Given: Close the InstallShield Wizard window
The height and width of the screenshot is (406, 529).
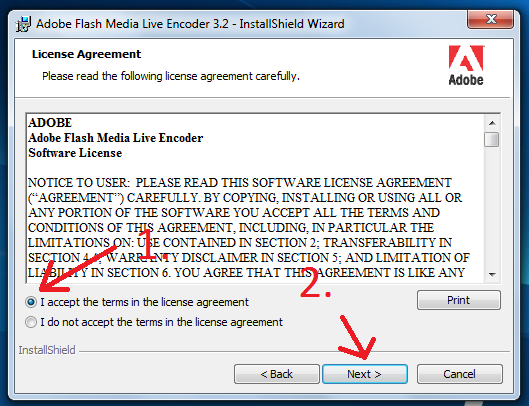Looking at the screenshot, I should tap(491, 19).
